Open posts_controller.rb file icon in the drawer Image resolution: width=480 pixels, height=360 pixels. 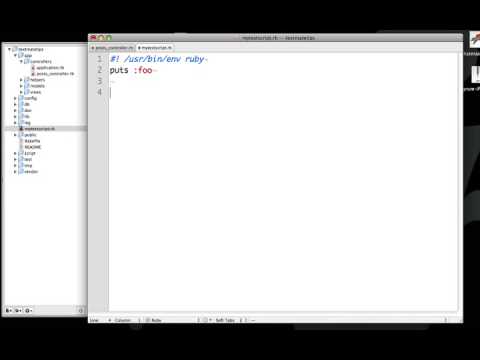point(33,74)
